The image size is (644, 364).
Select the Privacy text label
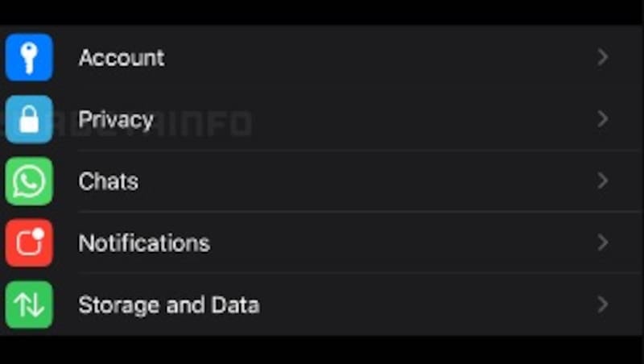pyautogui.click(x=116, y=120)
